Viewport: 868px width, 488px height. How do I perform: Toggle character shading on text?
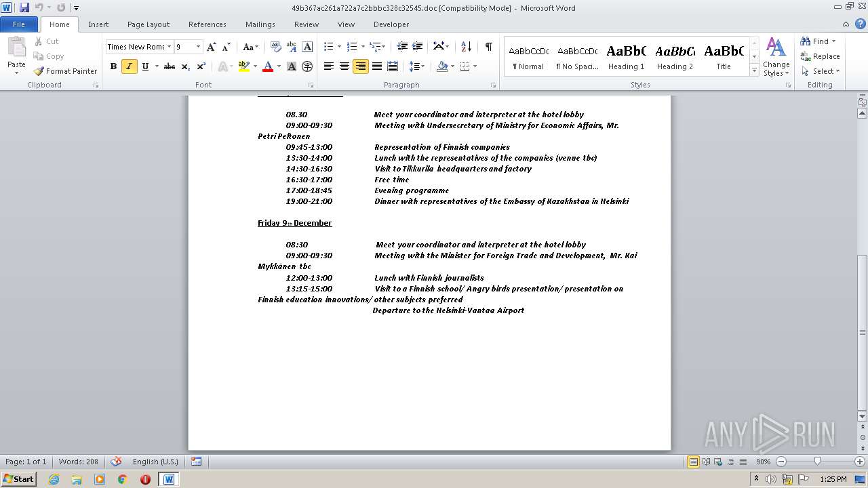click(x=292, y=66)
